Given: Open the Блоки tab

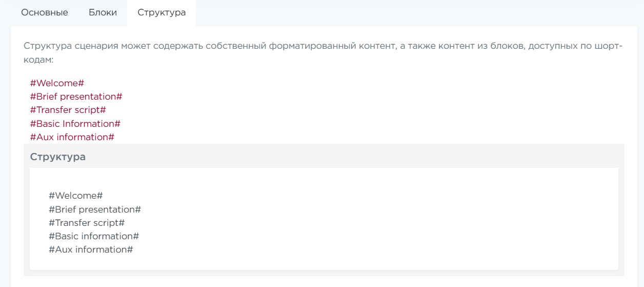Looking at the screenshot, I should point(103,13).
